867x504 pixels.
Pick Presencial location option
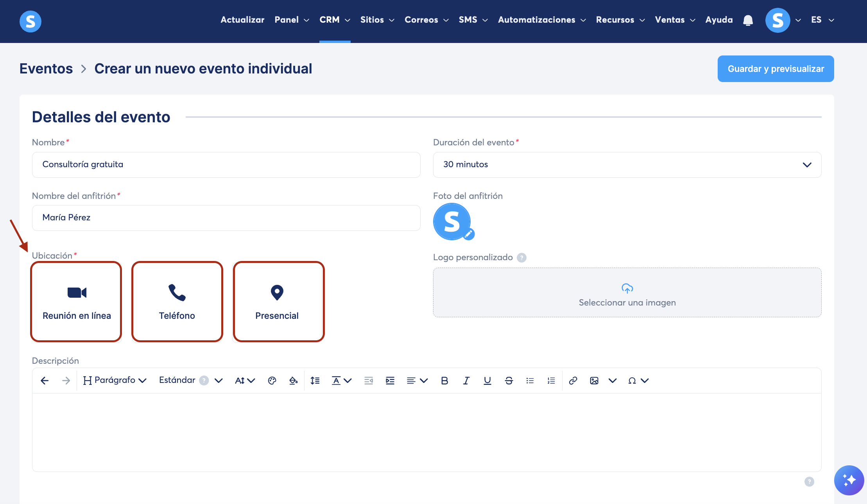(x=278, y=302)
